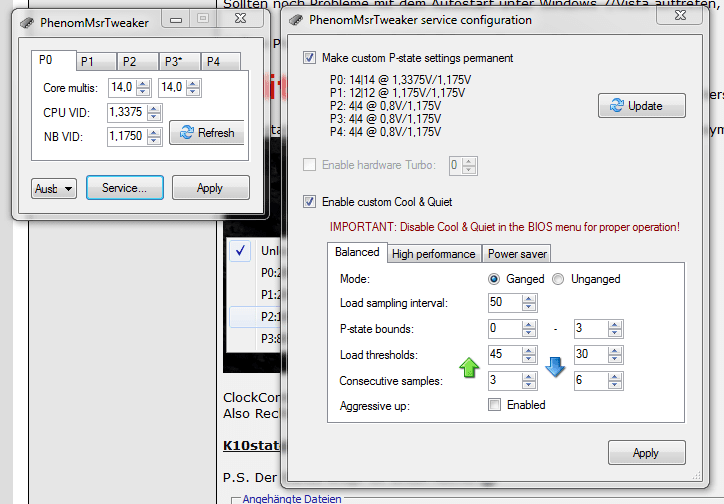Decrease the second Core multis stepper

[193, 91]
